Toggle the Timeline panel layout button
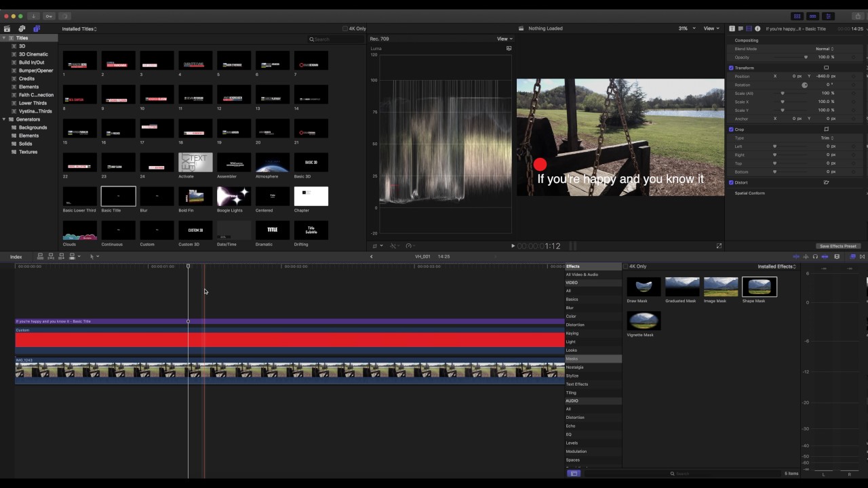The height and width of the screenshot is (488, 868). (812, 16)
